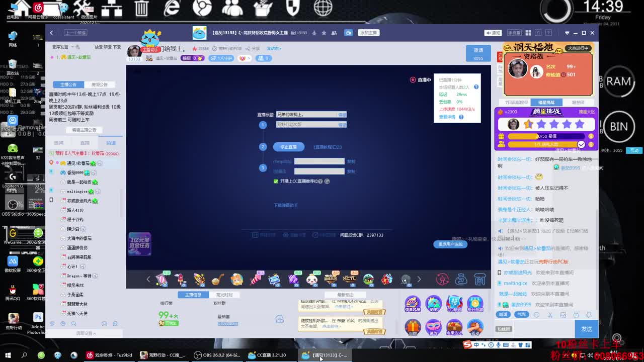Select the KCTL gift icon

click(349, 279)
